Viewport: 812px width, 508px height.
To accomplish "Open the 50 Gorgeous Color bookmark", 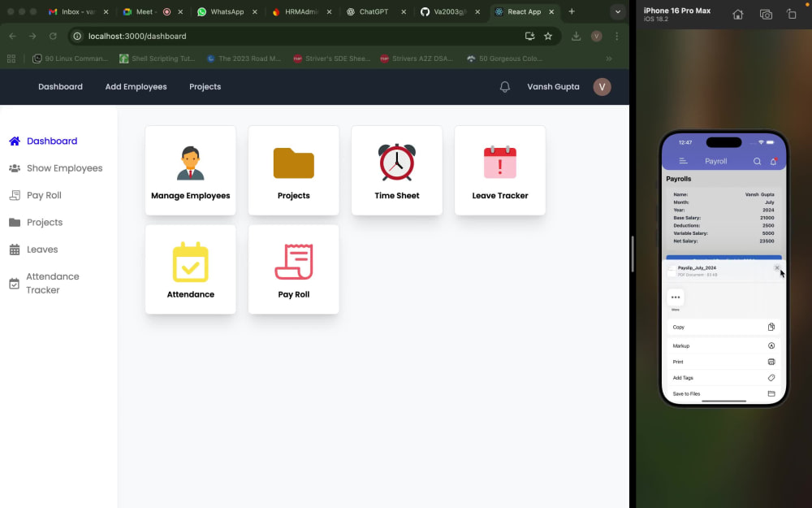I will click(x=504, y=59).
